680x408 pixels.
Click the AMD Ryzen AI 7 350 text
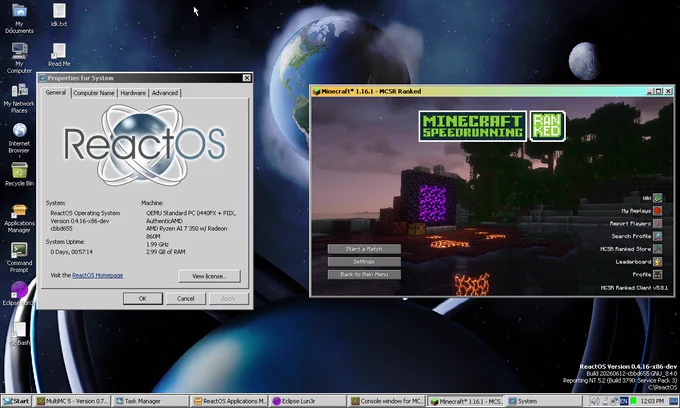(x=186, y=232)
